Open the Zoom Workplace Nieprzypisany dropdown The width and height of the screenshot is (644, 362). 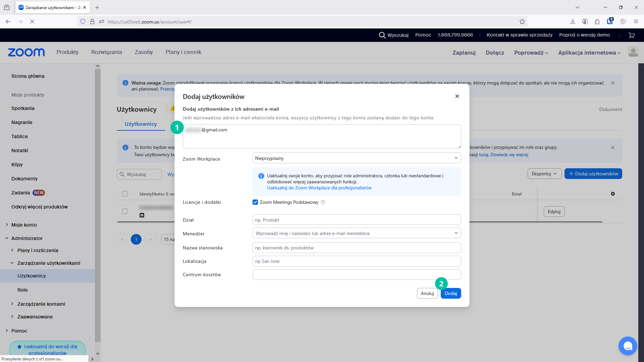pyautogui.click(x=357, y=158)
